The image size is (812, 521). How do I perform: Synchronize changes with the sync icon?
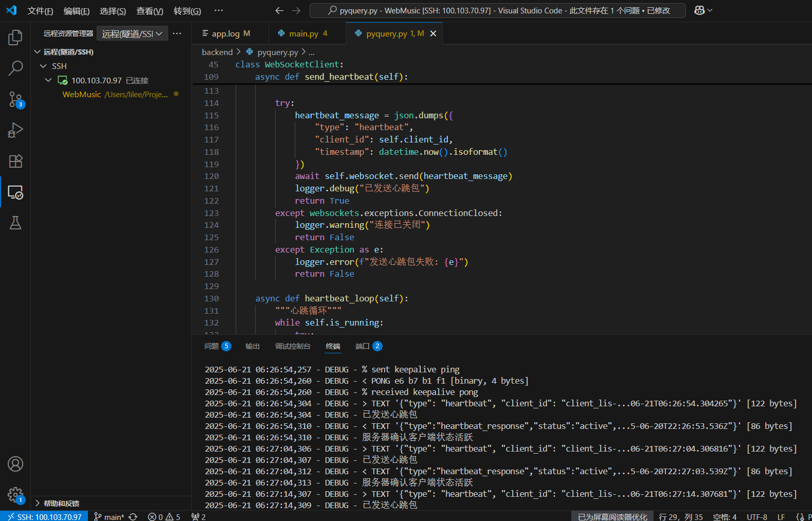[x=133, y=516]
